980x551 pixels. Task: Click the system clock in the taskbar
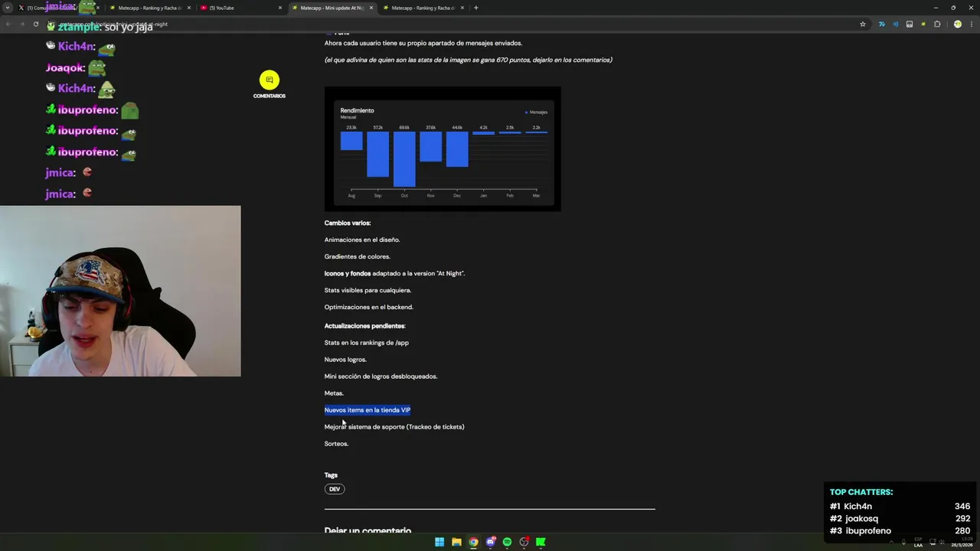pyautogui.click(x=963, y=542)
